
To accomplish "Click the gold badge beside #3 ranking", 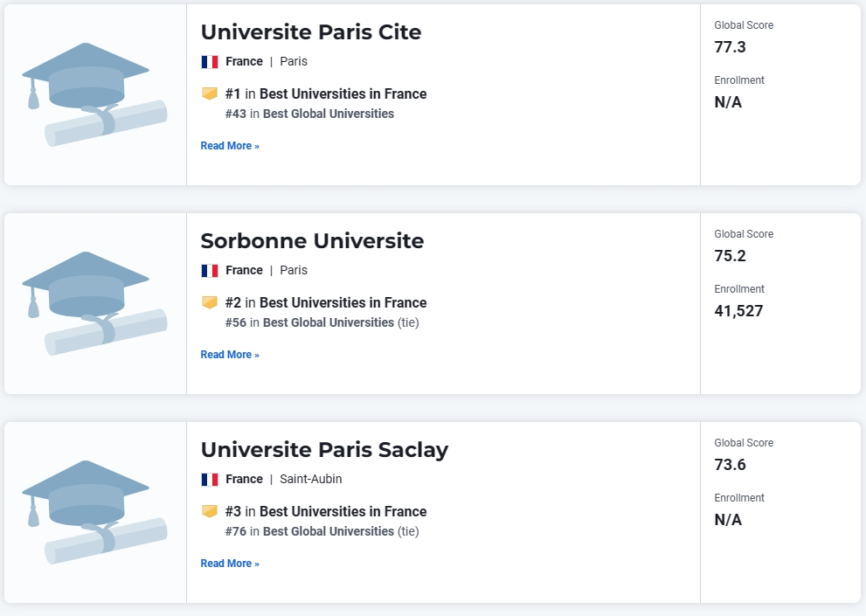I will pos(210,511).
